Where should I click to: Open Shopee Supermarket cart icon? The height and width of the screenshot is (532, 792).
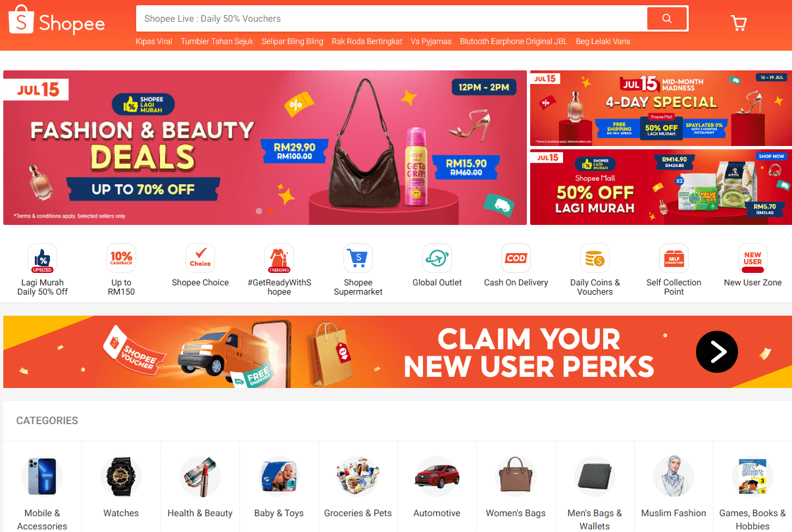358,258
